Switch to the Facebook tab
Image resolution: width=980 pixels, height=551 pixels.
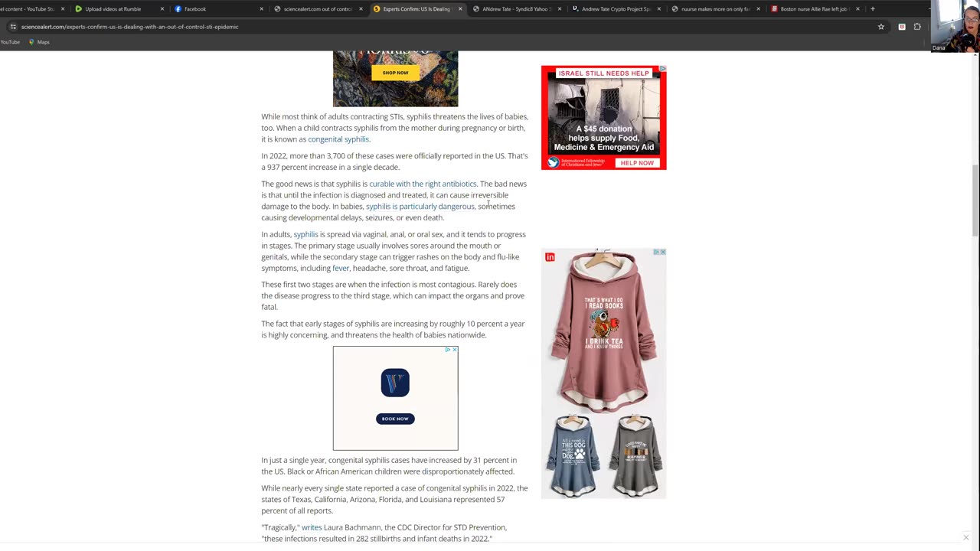click(x=194, y=9)
